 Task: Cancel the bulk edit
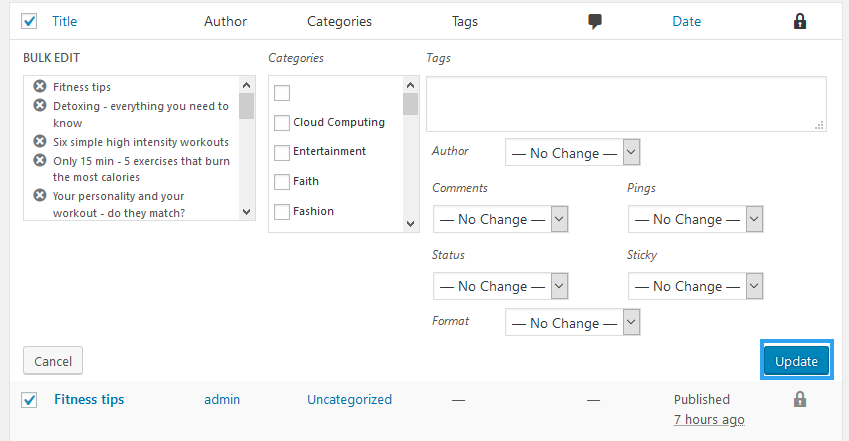[52, 361]
